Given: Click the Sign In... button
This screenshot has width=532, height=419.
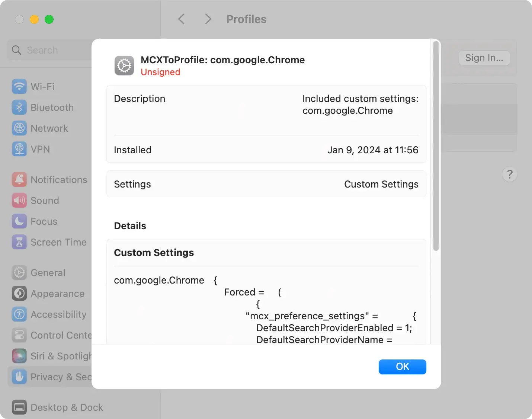Looking at the screenshot, I should point(484,58).
